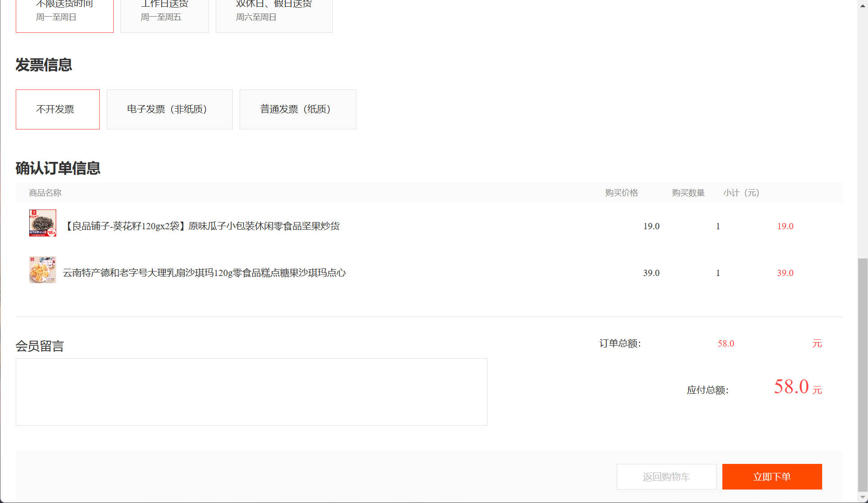This screenshot has height=503, width=868.
Task: Choose 不开发票 invoice option
Action: (57, 109)
